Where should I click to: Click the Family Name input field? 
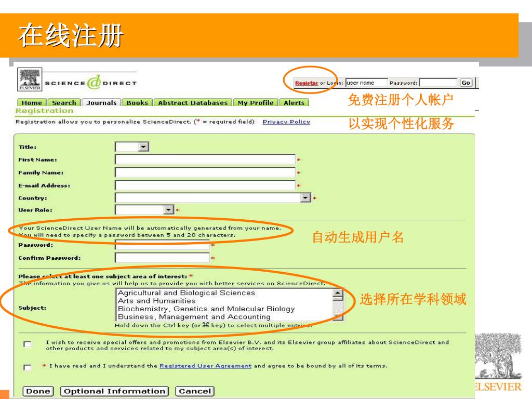click(x=205, y=172)
